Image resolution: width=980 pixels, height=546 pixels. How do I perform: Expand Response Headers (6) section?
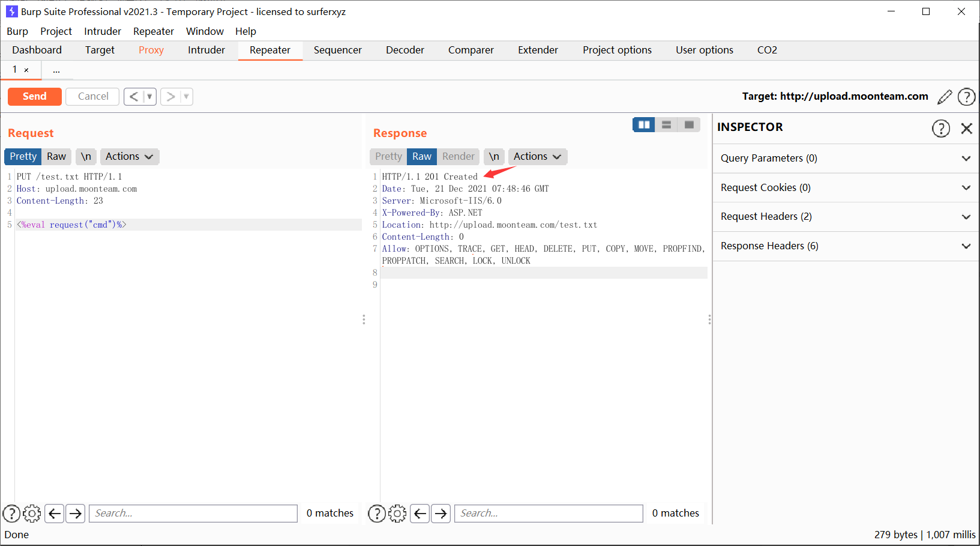(x=846, y=246)
